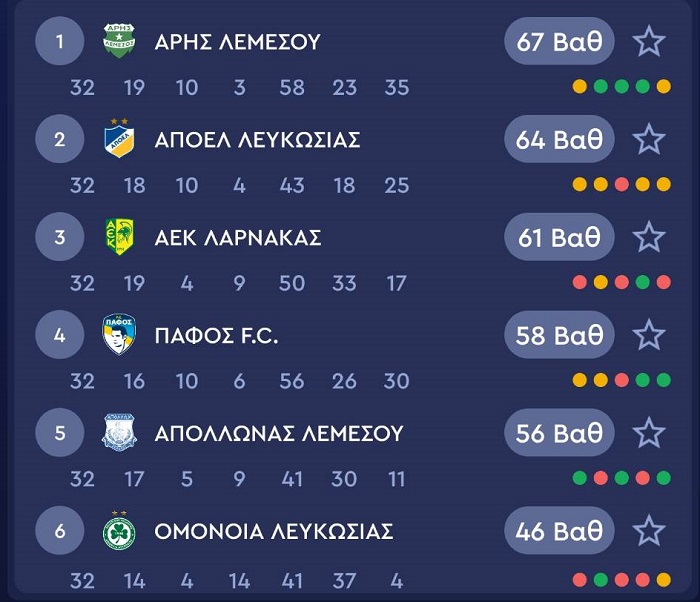Mark ΑΕΚ ΛΑΡΝΑΚΑΣ as favorite
700x602 pixels.
click(650, 238)
